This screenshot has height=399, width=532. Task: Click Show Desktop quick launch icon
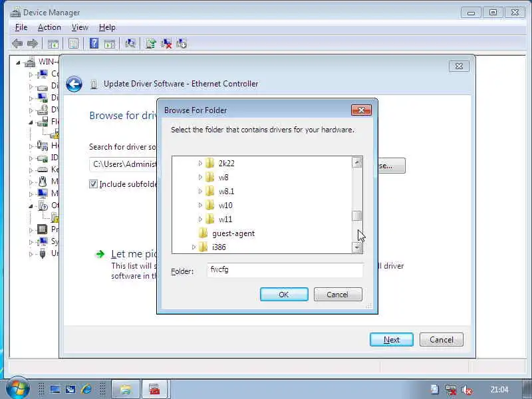[x=55, y=389]
